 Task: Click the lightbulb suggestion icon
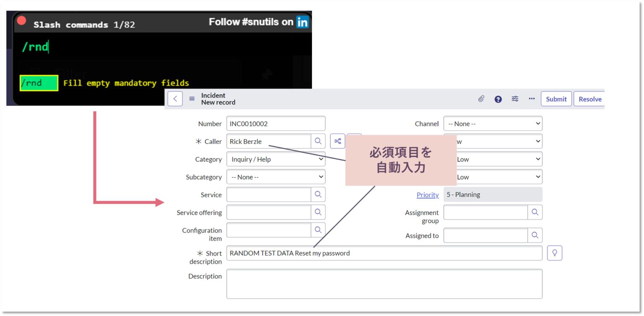(x=554, y=253)
